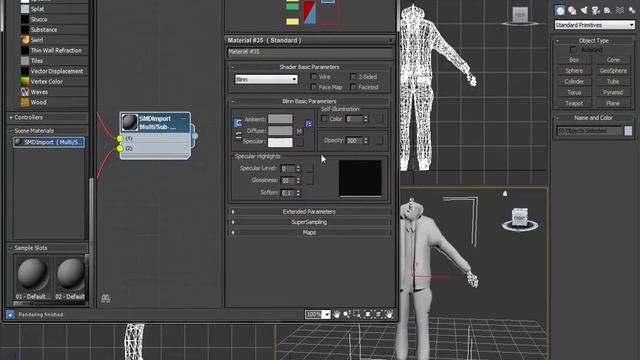640x360 pixels.
Task: Click the Waves map icon in browser
Action: point(25,92)
